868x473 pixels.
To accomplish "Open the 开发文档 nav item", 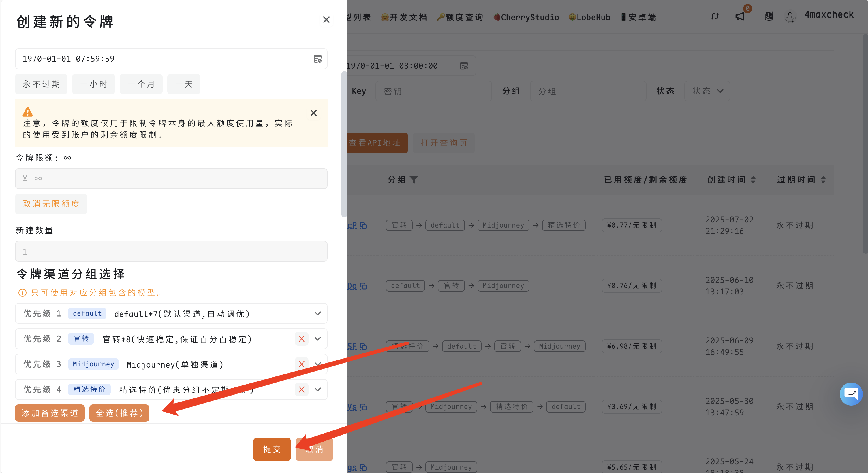I will click(x=404, y=17).
